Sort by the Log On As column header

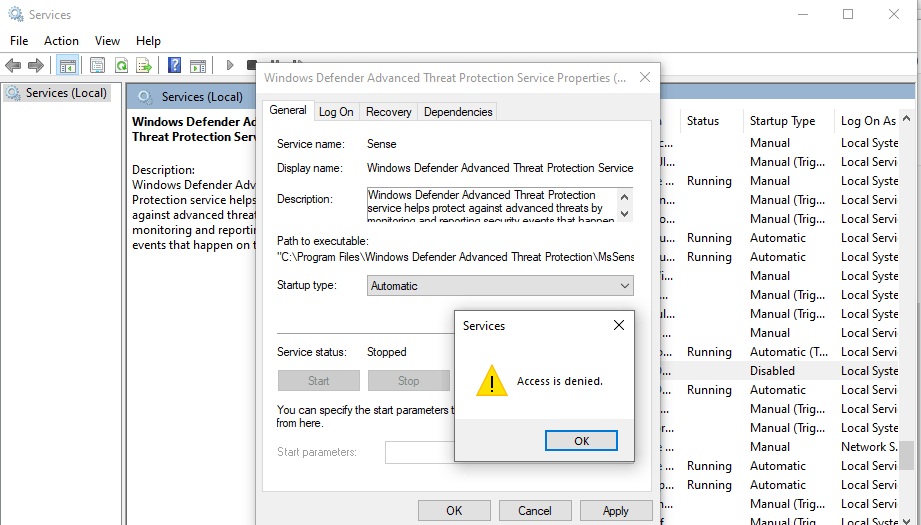(868, 121)
